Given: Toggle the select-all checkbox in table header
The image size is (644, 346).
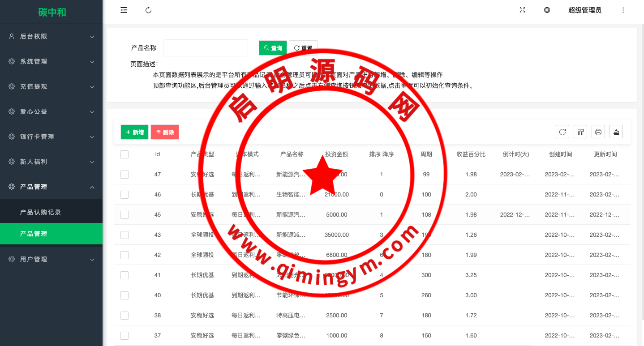Looking at the screenshot, I should click(x=125, y=154).
